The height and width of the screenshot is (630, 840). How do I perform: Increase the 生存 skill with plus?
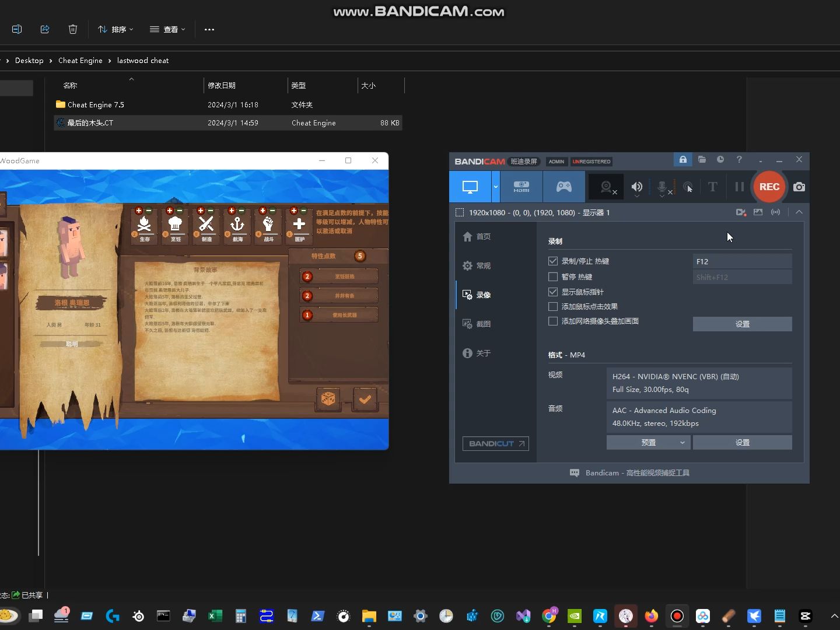click(139, 211)
